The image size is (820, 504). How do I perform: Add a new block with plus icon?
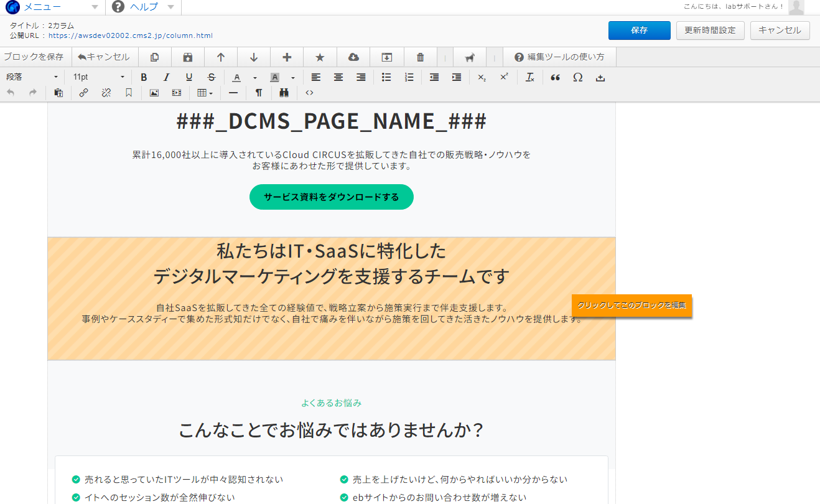[287, 57]
